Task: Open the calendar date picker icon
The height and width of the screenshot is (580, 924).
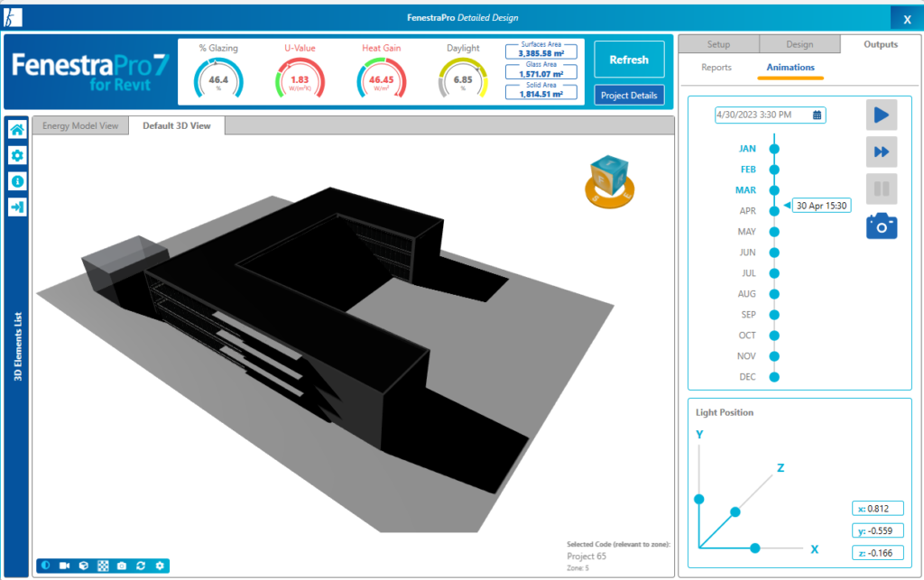Action: (x=817, y=115)
